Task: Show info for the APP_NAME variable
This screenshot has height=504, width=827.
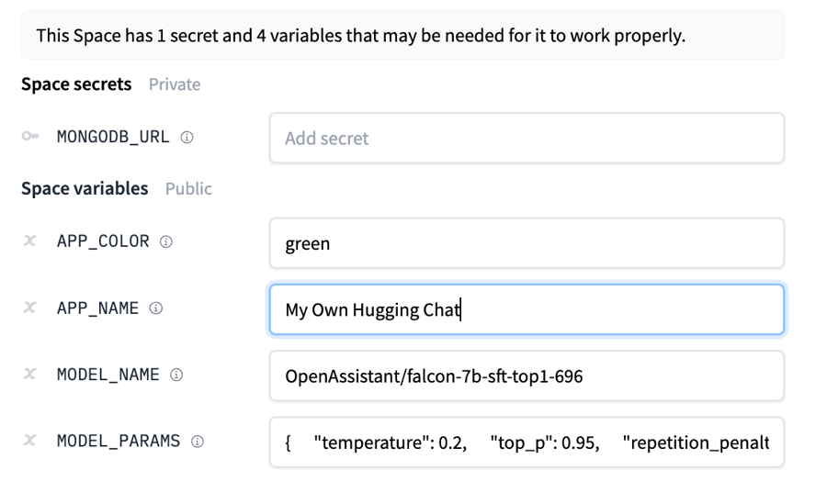Action: [156, 308]
